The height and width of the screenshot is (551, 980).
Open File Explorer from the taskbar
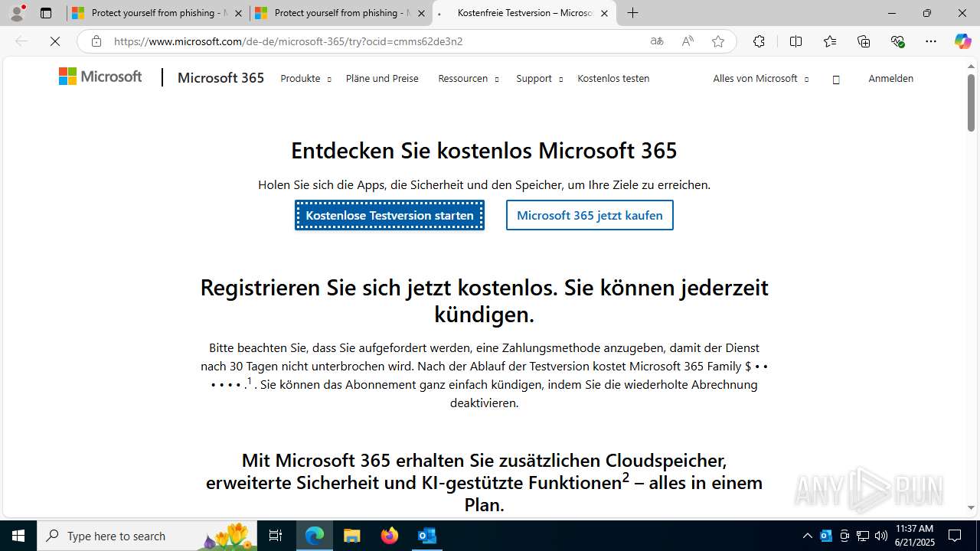point(352,536)
